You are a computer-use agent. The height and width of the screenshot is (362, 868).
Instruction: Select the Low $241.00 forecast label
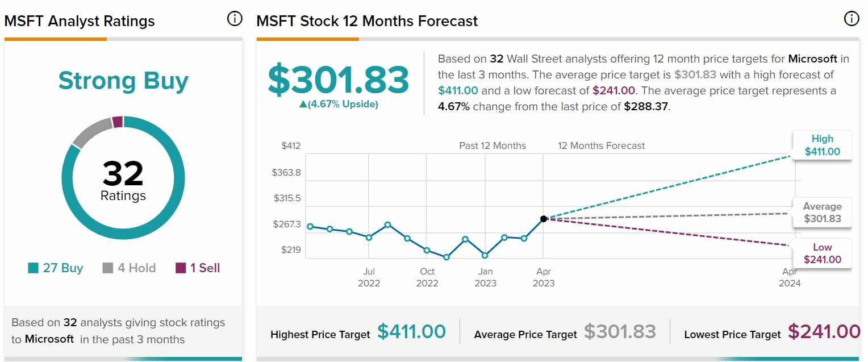(822, 253)
